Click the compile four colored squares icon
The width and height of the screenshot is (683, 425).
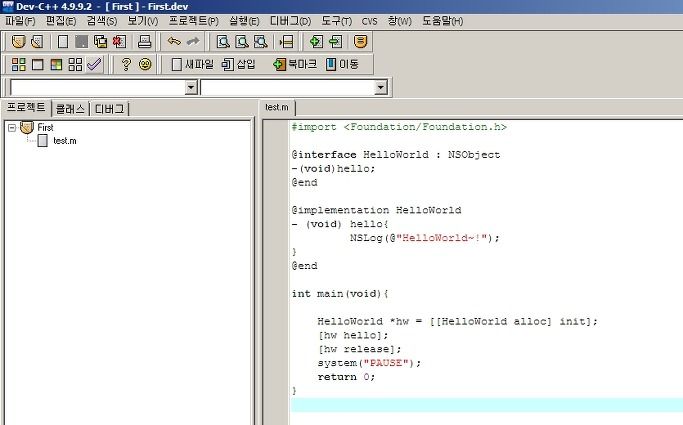pos(18,64)
